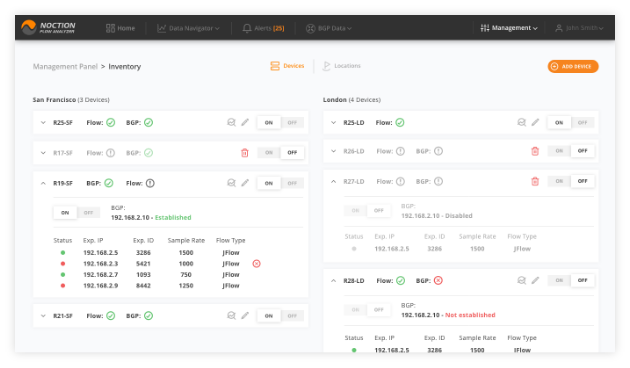630x368 pixels.
Task: Turn R17-SF device ON
Action: 269,152
